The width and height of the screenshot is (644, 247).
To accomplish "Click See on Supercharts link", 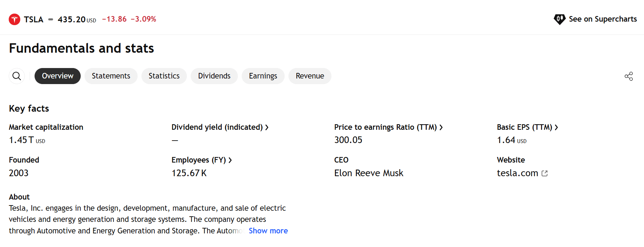I will point(602,19).
